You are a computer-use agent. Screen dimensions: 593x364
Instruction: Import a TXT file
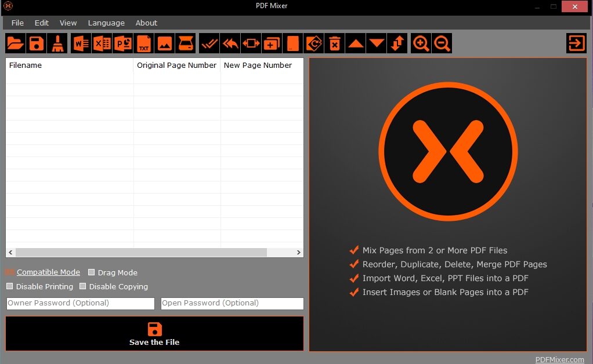pyautogui.click(x=144, y=43)
